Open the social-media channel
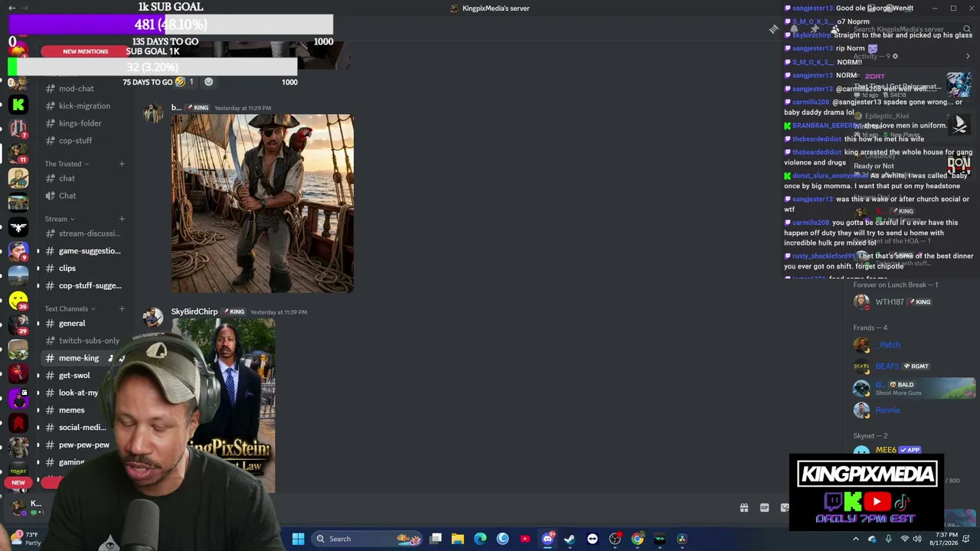 [x=83, y=428]
